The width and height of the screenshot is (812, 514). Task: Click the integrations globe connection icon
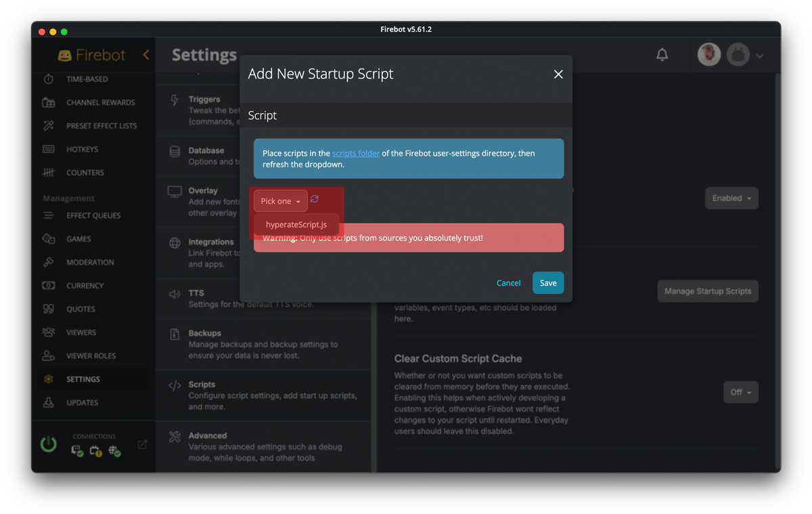pyautogui.click(x=114, y=450)
